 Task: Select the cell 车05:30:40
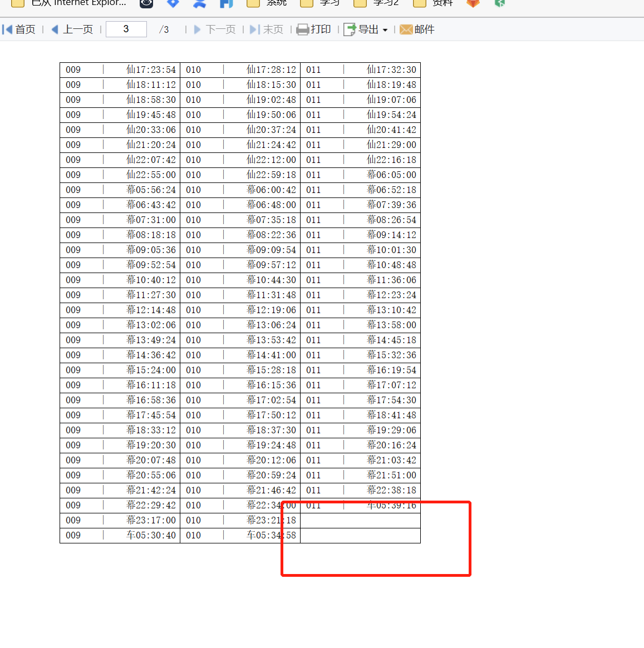click(x=151, y=535)
